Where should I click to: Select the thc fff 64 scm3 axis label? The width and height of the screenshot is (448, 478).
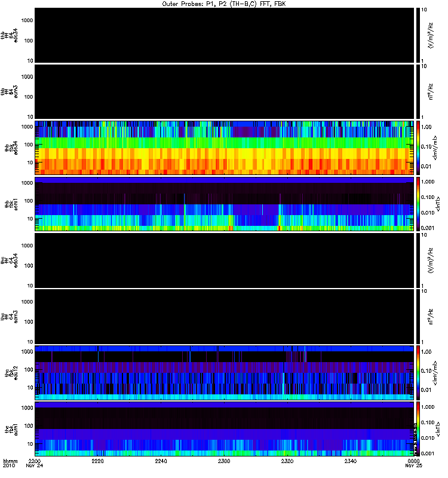(x=9, y=317)
